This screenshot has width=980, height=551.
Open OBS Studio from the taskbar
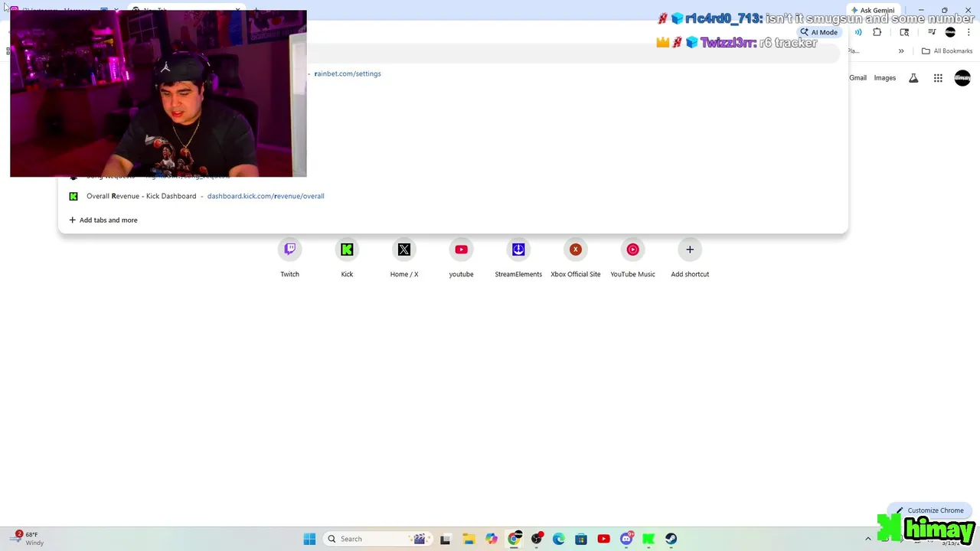pos(537,539)
